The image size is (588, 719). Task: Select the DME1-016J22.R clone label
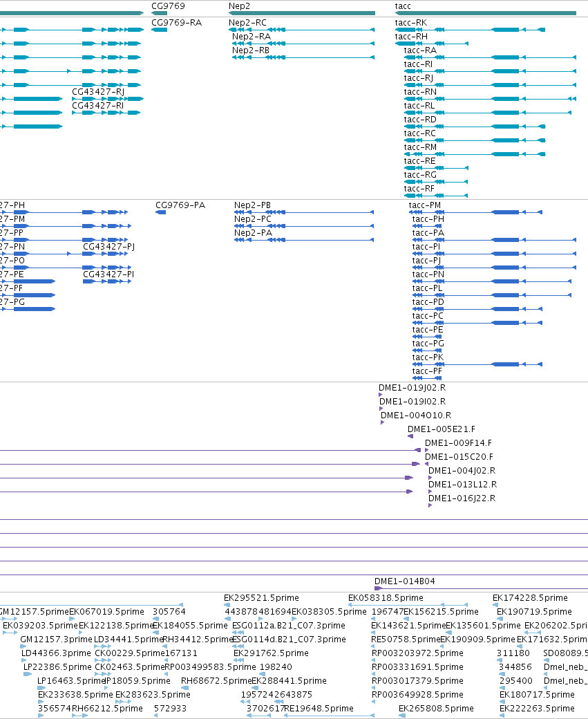point(462,498)
